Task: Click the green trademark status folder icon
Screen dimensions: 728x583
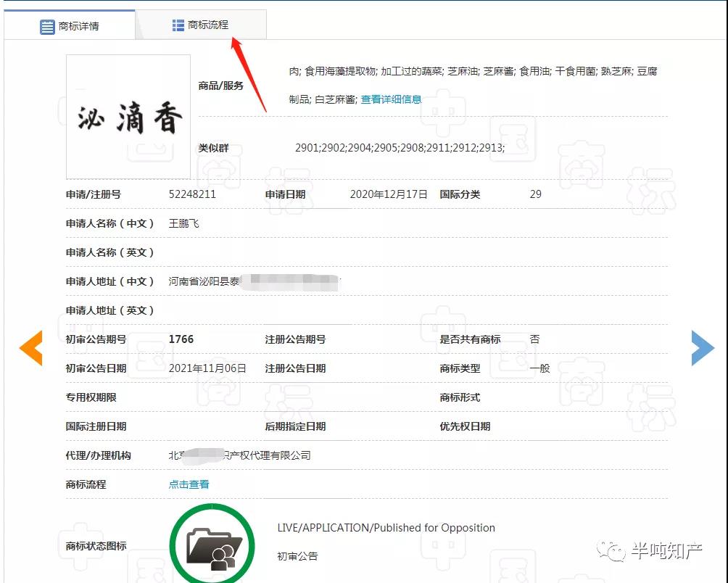Action: [x=212, y=545]
